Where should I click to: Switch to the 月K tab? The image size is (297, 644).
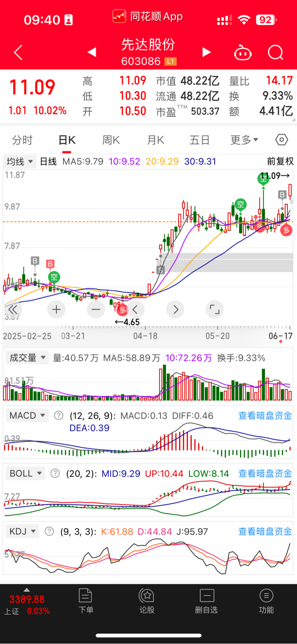click(x=156, y=140)
